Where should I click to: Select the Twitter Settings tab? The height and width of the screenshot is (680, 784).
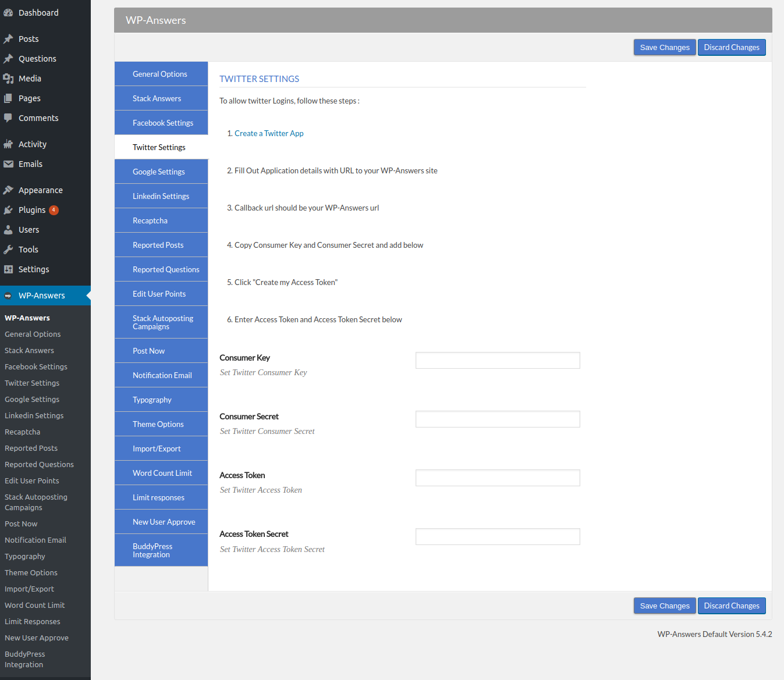[x=161, y=147]
